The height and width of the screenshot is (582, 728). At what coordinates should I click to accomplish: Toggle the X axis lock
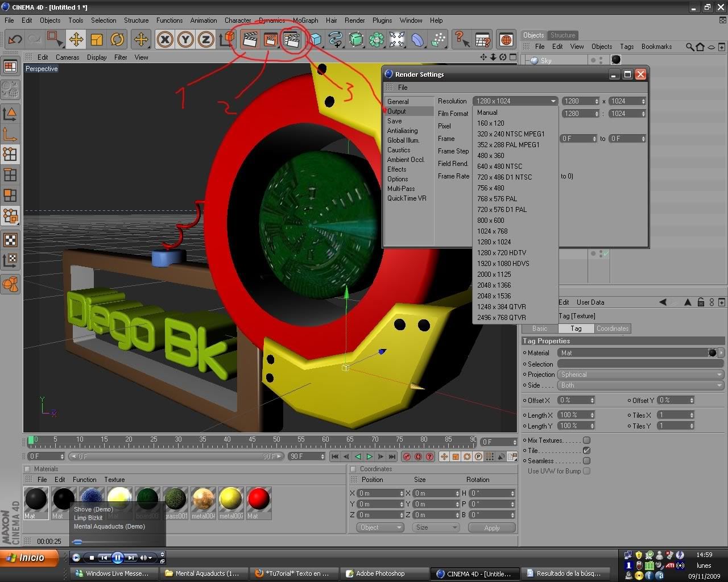coord(165,39)
